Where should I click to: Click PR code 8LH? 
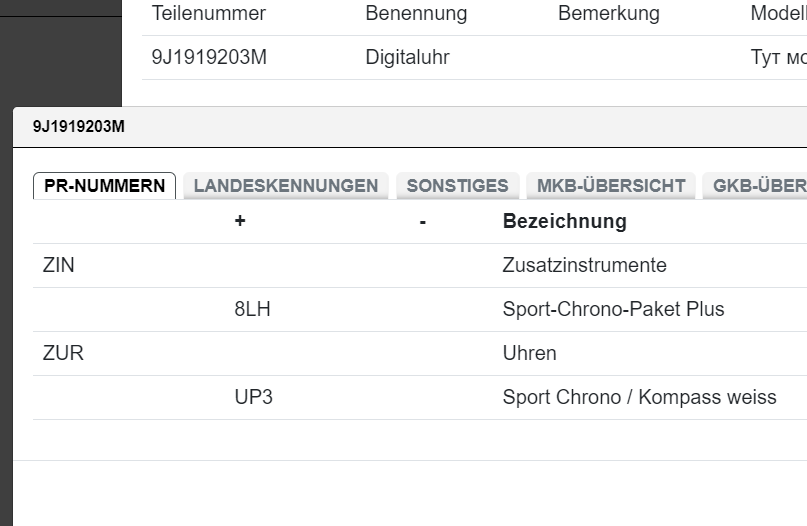tap(252, 309)
